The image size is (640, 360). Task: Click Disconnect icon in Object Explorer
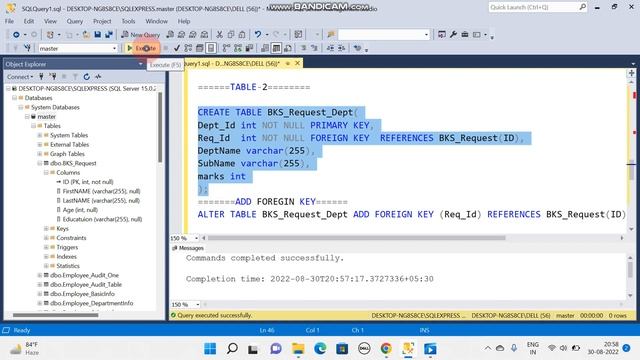pos(52,77)
